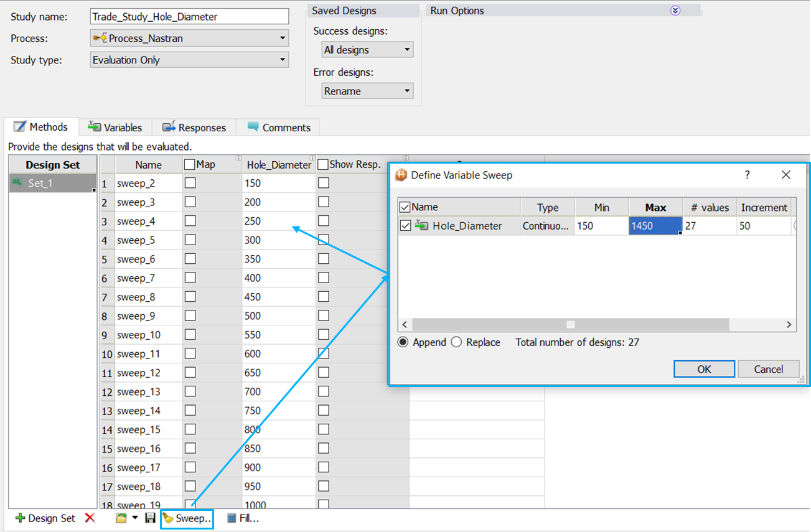Image resolution: width=811 pixels, height=532 pixels.
Task: Switch to the Variables tab
Action: click(x=115, y=128)
